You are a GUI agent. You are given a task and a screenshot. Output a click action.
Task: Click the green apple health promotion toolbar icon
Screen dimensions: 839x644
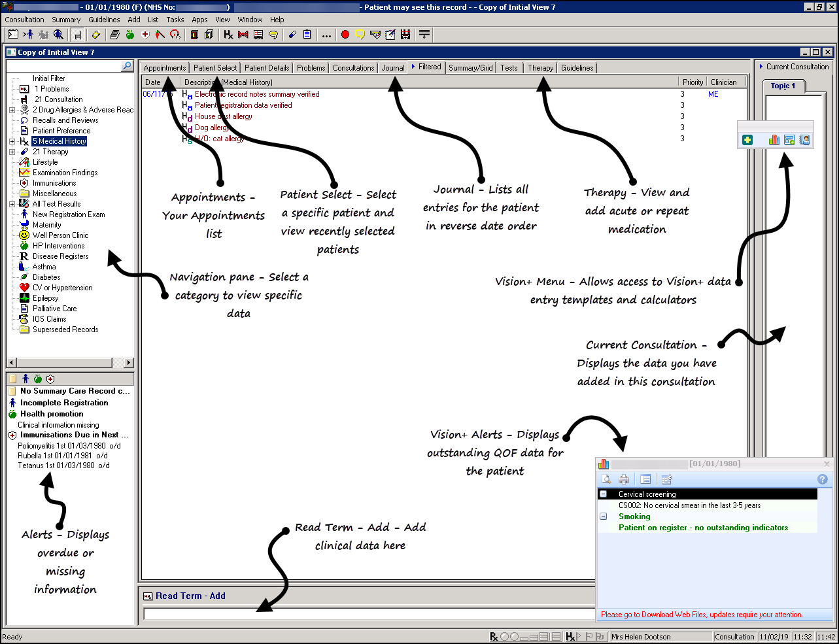(130, 35)
